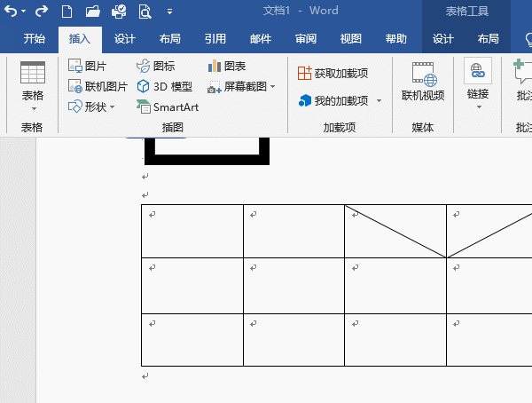Viewport: 532px width, 403px height.
Task: Insert a 3D 模型
Action: (x=165, y=87)
